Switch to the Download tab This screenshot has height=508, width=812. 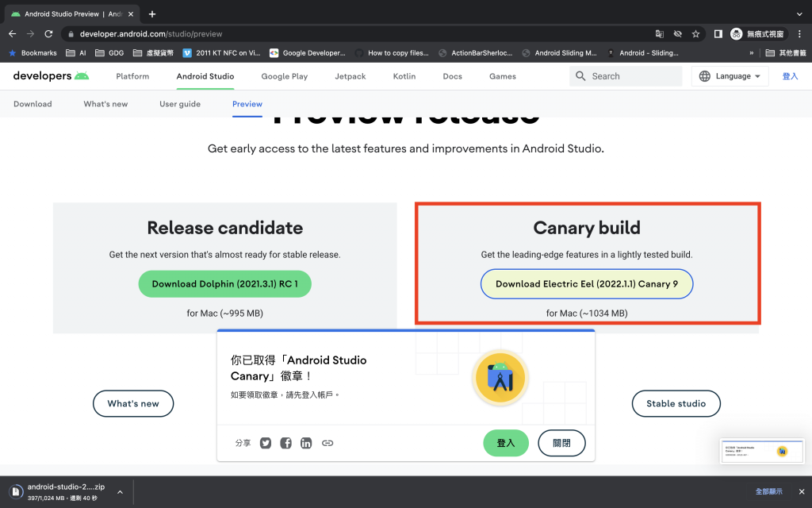33,104
